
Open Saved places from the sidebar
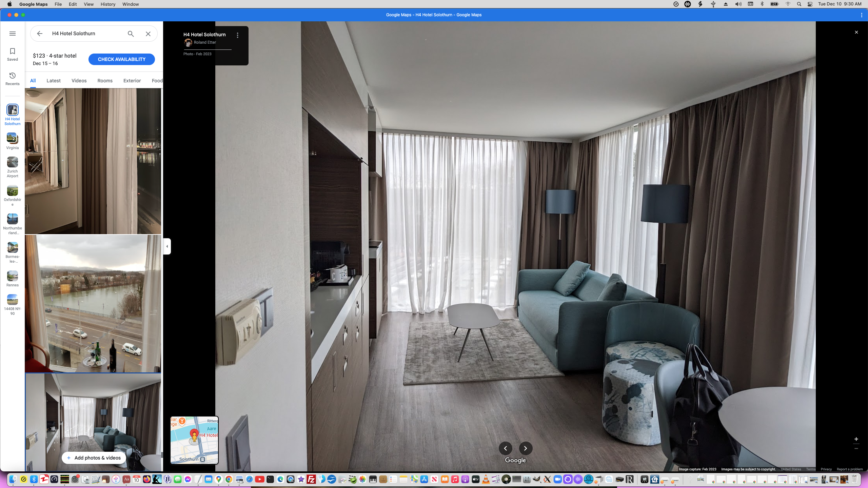(12, 54)
